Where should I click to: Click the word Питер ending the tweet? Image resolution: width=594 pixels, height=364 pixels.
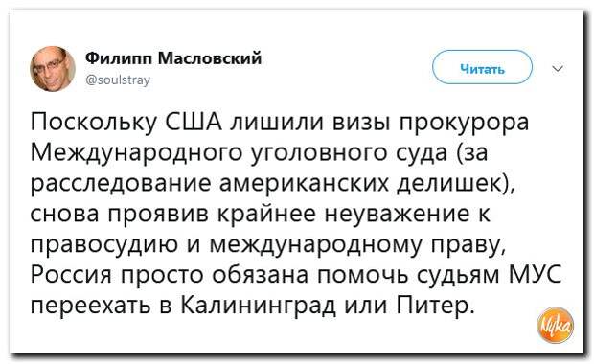pyautogui.click(x=435, y=305)
